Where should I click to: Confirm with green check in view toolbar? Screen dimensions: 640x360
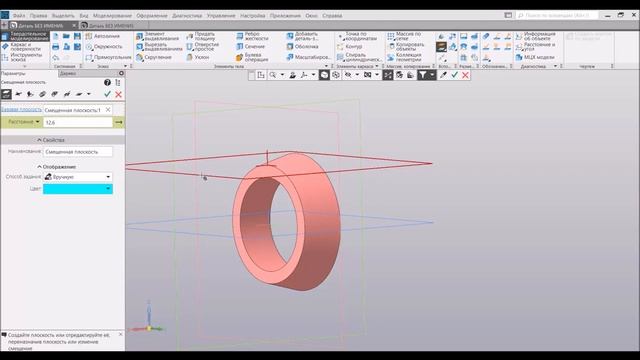coord(454,75)
